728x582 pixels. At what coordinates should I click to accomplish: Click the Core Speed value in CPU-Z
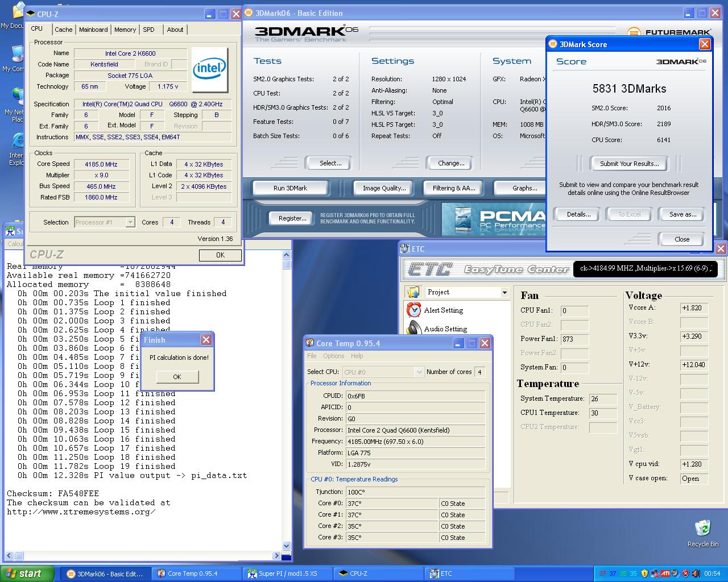(x=101, y=164)
